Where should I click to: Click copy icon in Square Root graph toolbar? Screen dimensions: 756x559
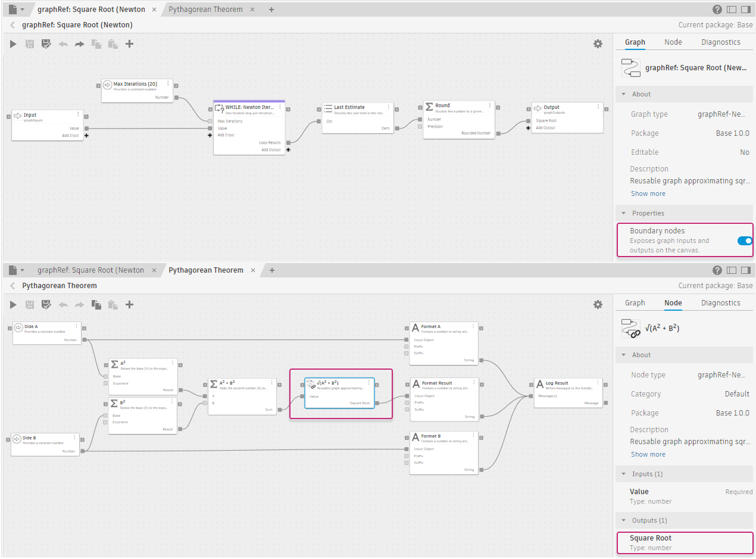tap(96, 44)
